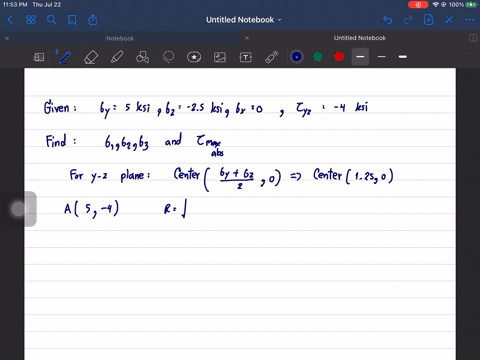Image resolution: width=480 pixels, height=360 pixels.
Task: Add a new page
Action: pyautogui.click(x=429, y=20)
